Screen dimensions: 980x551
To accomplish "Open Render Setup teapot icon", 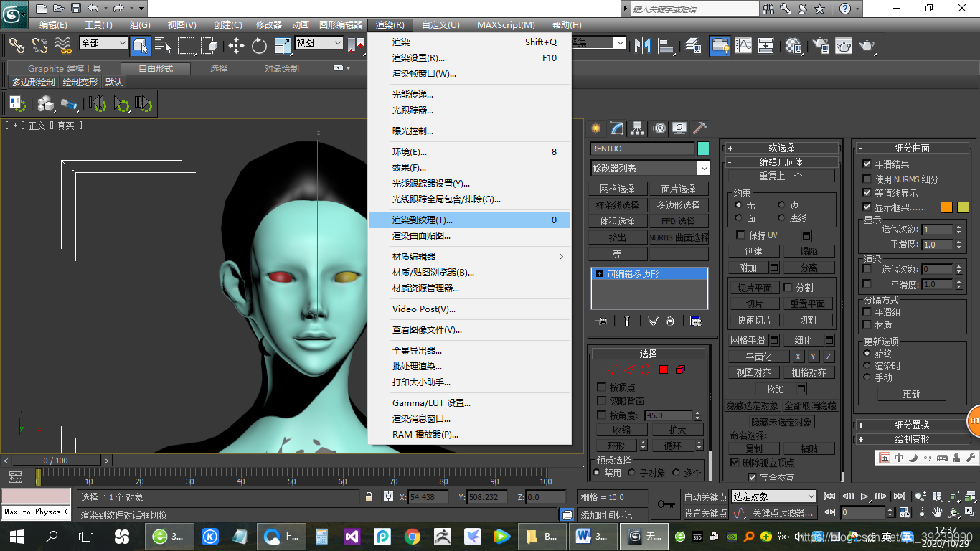I will (x=819, y=46).
